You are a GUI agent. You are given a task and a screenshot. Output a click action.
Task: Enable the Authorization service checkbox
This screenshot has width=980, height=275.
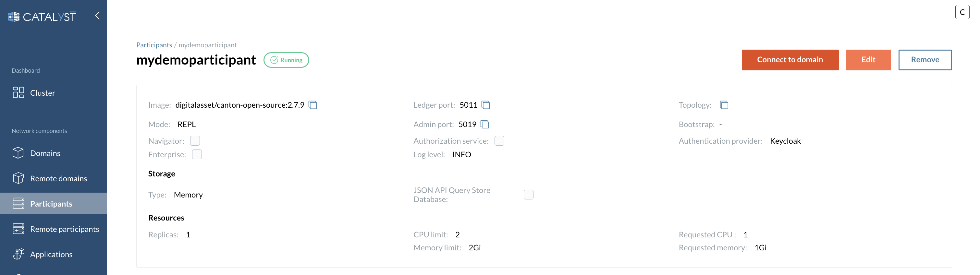(x=499, y=140)
